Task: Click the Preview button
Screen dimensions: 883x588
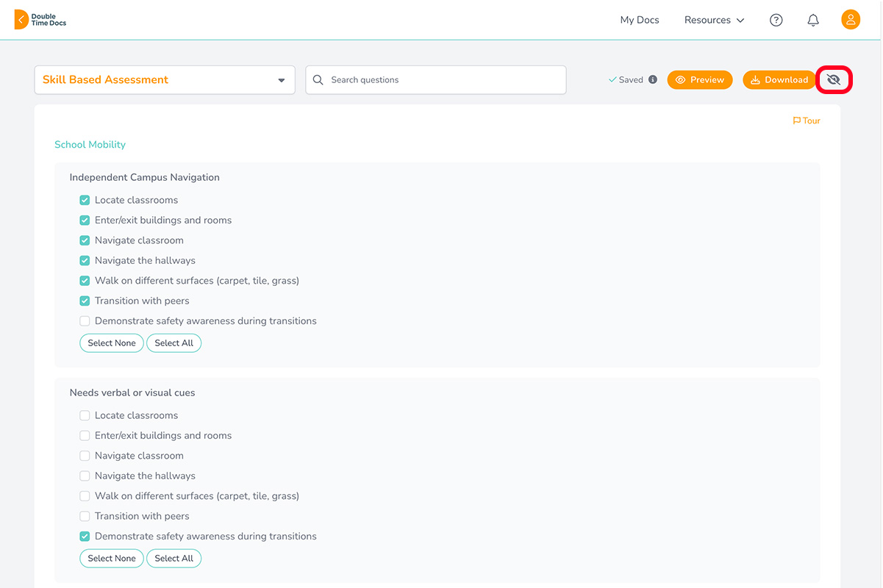Action: click(699, 79)
